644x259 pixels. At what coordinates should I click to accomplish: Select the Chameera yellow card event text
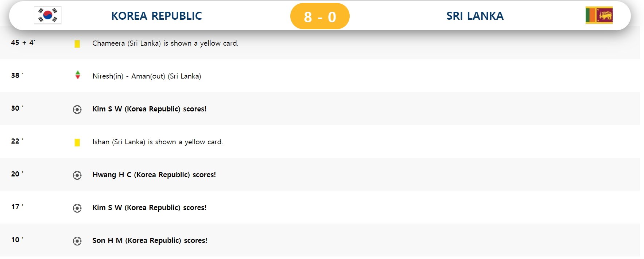(x=165, y=43)
